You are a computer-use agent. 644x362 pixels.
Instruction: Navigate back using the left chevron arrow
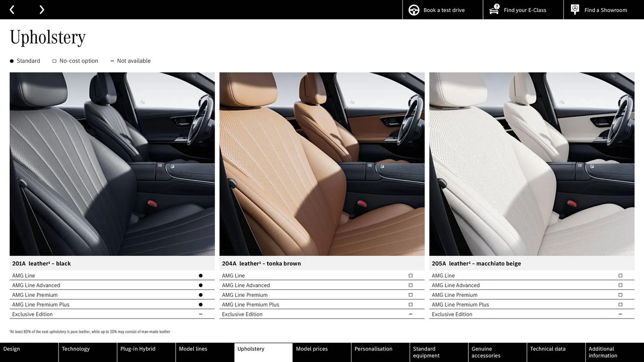[12, 9]
